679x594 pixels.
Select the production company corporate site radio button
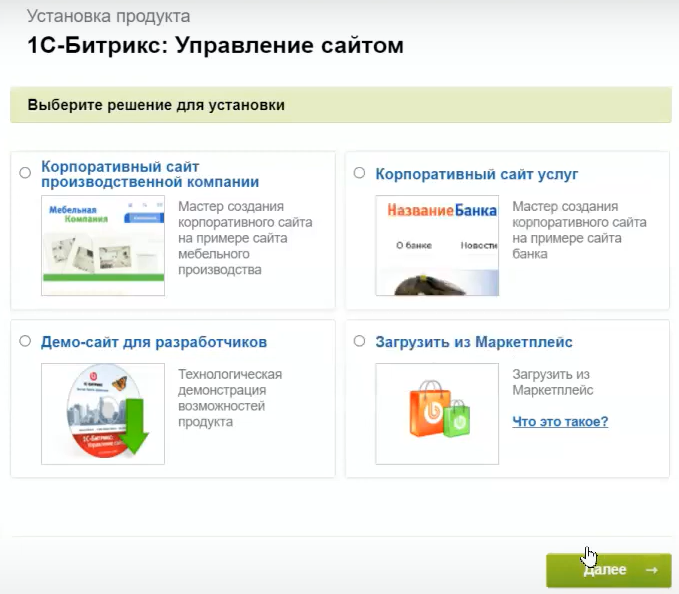click(25, 173)
